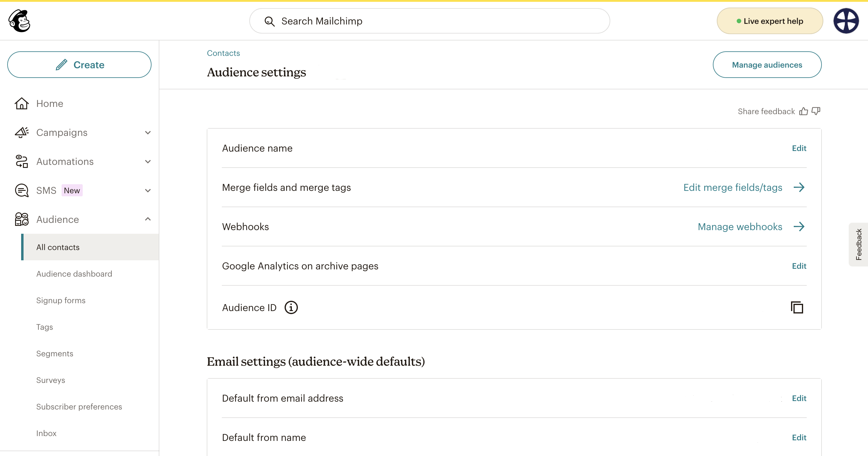The height and width of the screenshot is (456, 868).
Task: Go to Signup forms
Action: [x=61, y=300]
